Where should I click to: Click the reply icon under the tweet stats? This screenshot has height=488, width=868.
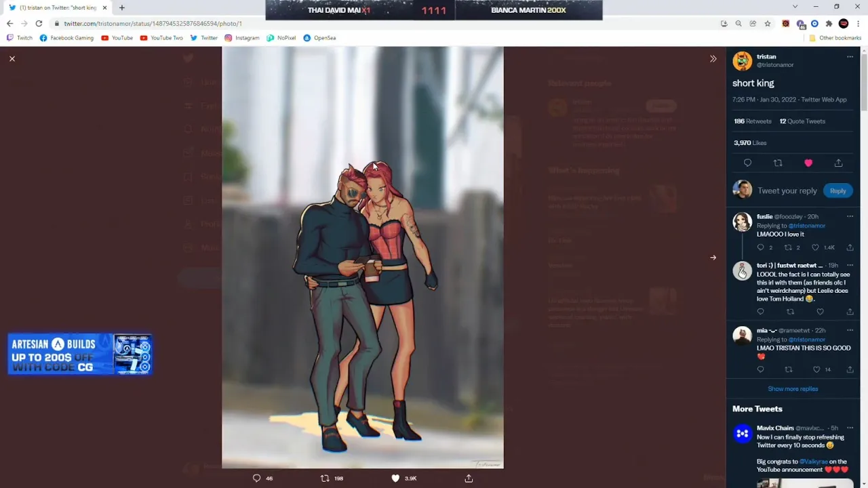tap(747, 163)
